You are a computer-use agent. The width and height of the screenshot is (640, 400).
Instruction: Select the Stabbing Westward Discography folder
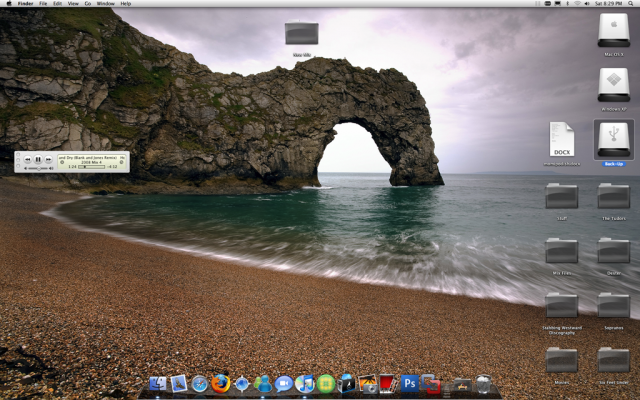pyautogui.click(x=562, y=305)
